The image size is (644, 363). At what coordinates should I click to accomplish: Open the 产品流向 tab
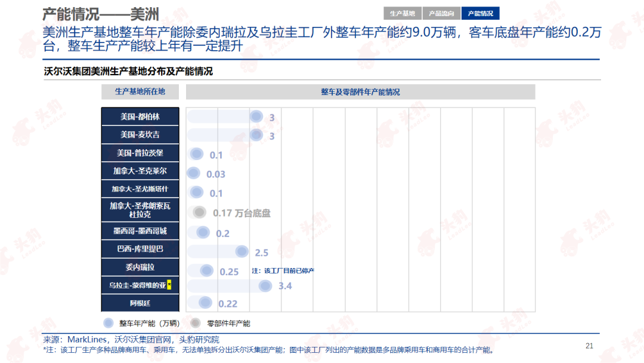coord(441,13)
